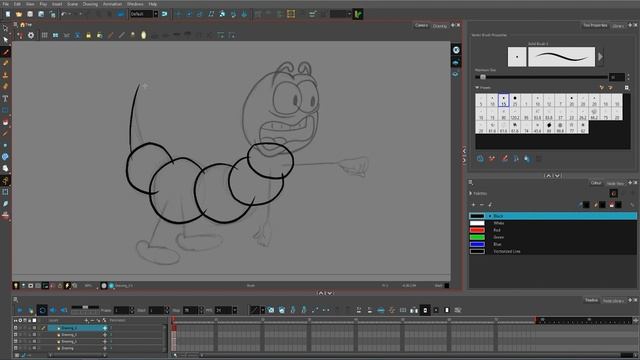Click the yellow frame grid icon in top toolbar
The width and height of the screenshot is (640, 360).
click(x=291, y=14)
